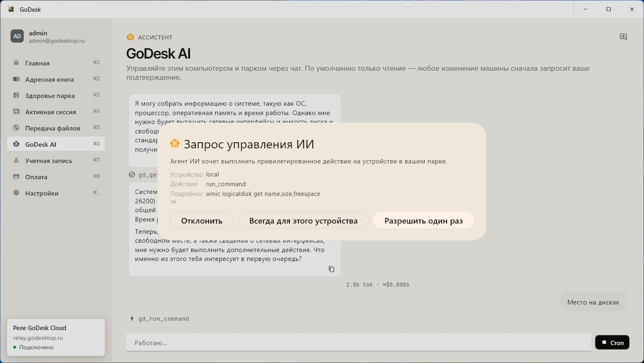Click the card icon beside Оплата
This screenshot has height=363, width=644.
click(x=16, y=176)
